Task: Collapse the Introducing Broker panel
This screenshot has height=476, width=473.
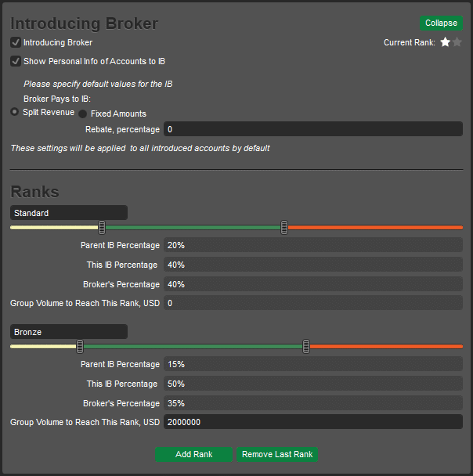Action: pyautogui.click(x=441, y=23)
